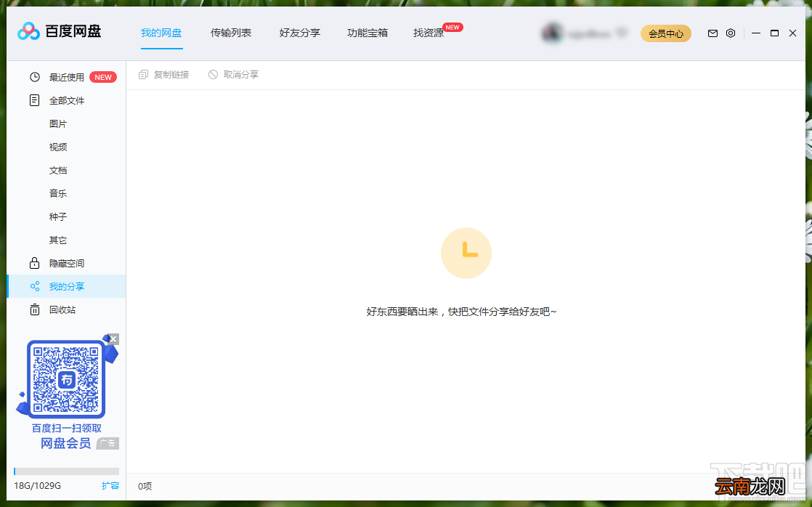Open the 找资源 tab

tap(429, 33)
